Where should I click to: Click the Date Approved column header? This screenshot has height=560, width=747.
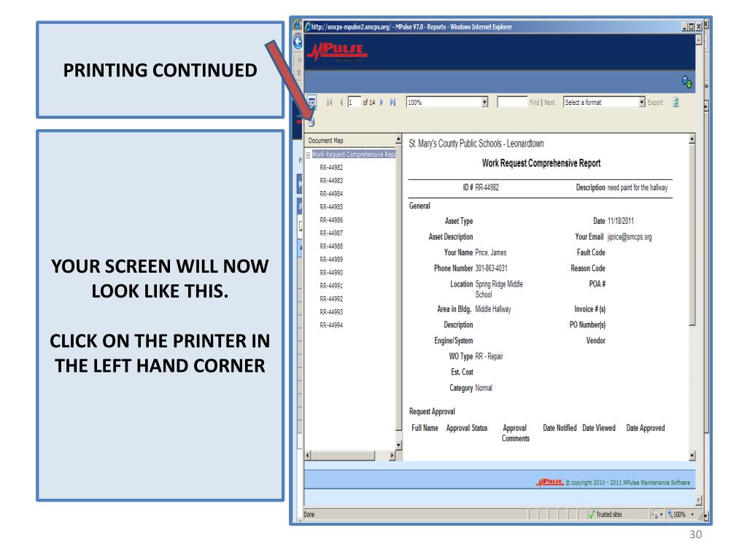point(646,428)
